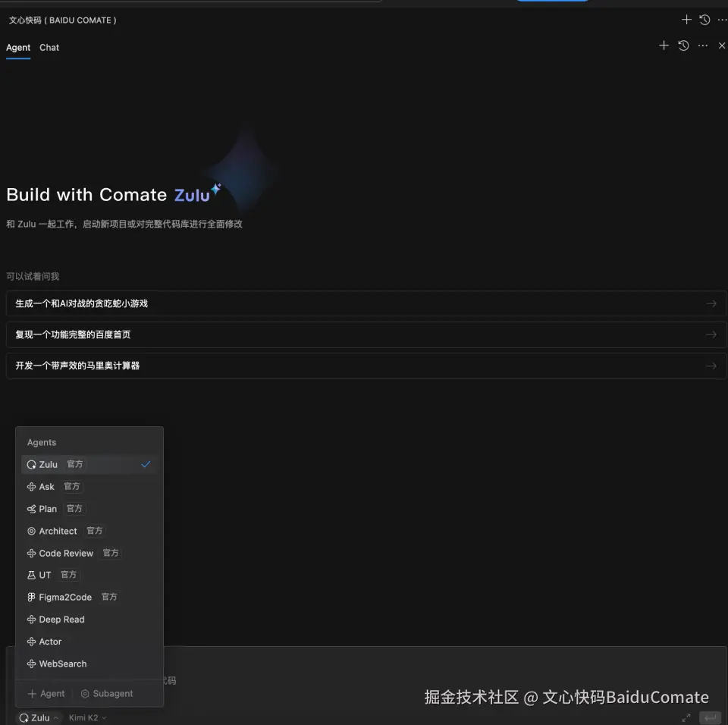728x725 pixels.
Task: Choose the Baidu homepage replica suggestion
Action: 366,335
